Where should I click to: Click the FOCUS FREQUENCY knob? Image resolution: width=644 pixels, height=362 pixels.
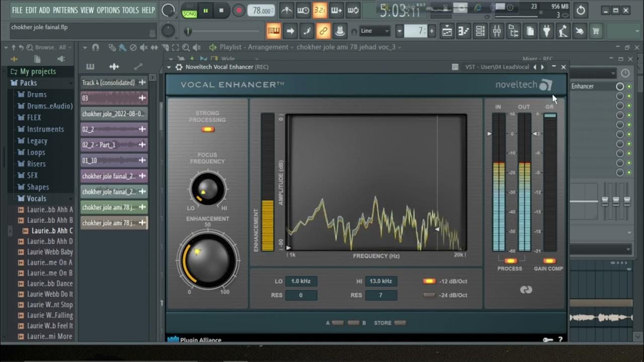(207, 190)
